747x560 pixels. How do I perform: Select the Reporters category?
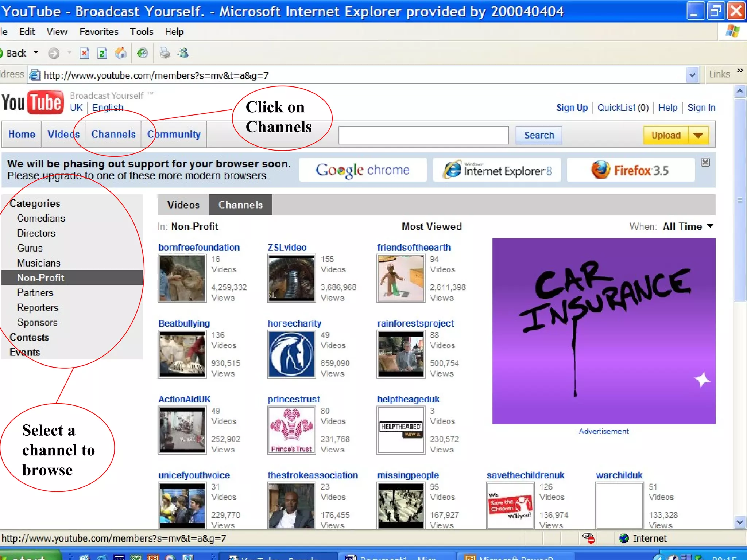pyautogui.click(x=38, y=308)
